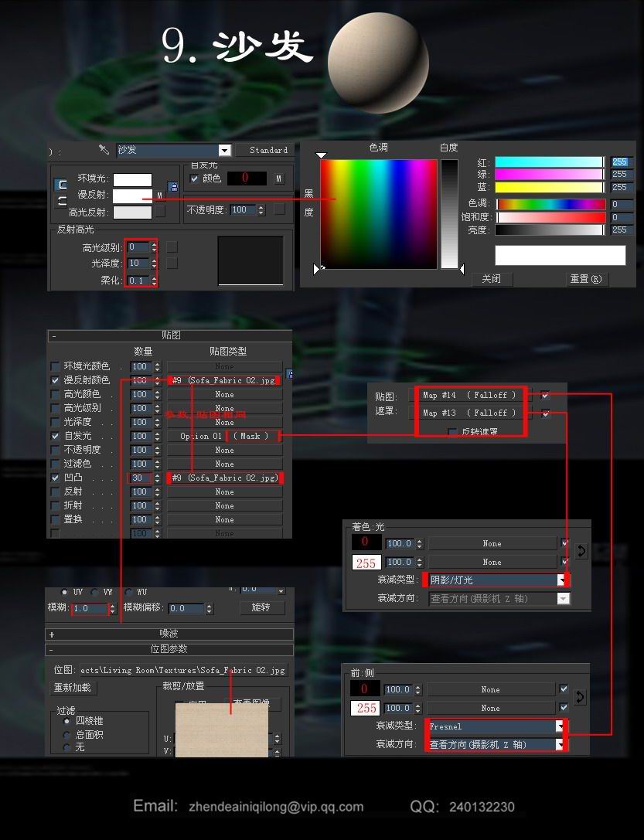Click the 高光反射 specular color swatch
This screenshot has height=840, width=644.
132,213
